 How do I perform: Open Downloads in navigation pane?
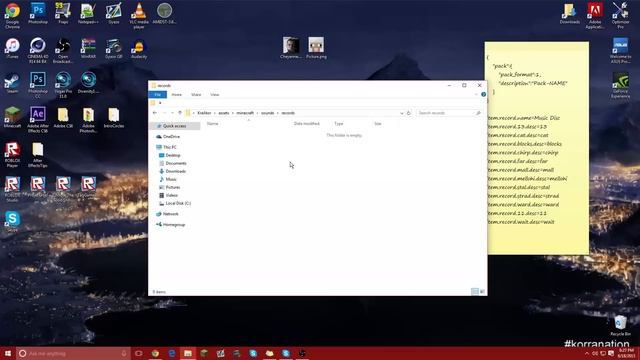(176, 171)
